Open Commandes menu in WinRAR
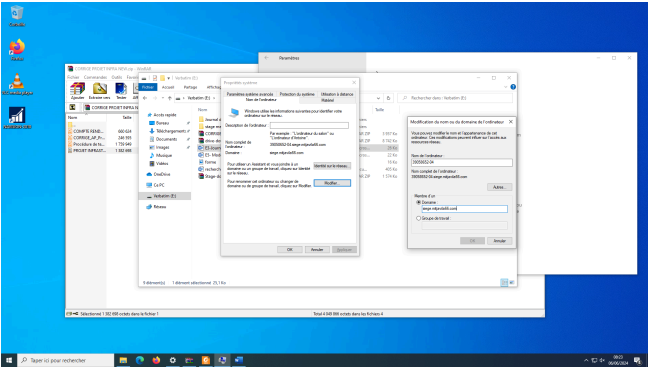This screenshot has width=651, height=369. [95, 77]
